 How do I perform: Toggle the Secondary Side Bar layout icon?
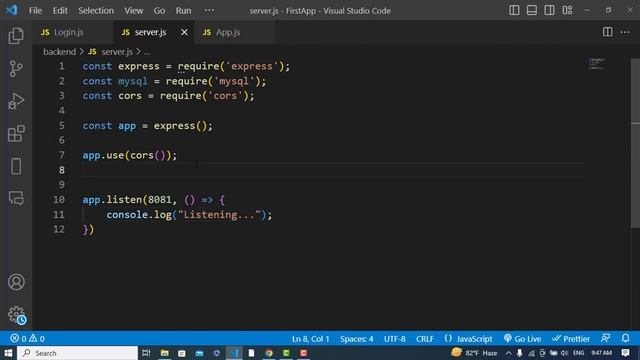(549, 10)
